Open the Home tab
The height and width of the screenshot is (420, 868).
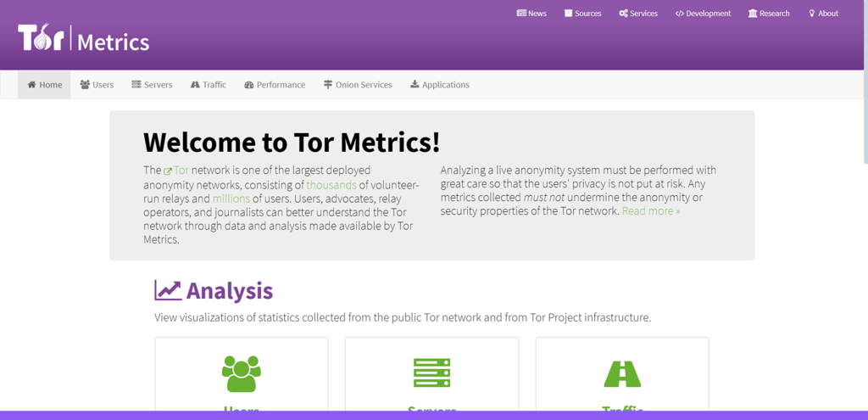tap(45, 85)
